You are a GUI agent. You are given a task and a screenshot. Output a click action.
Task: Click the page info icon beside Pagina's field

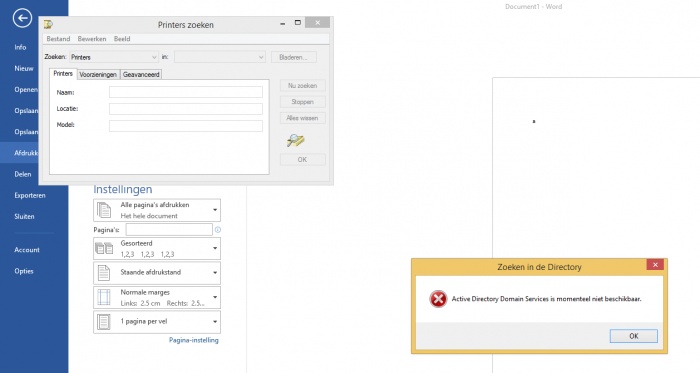(x=218, y=230)
